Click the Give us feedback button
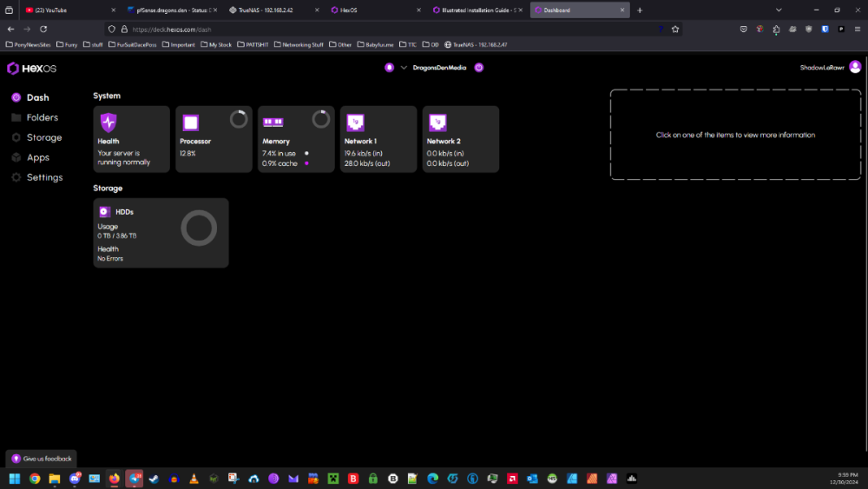Screen dimensions: 868x489 pyautogui.click(x=42, y=459)
